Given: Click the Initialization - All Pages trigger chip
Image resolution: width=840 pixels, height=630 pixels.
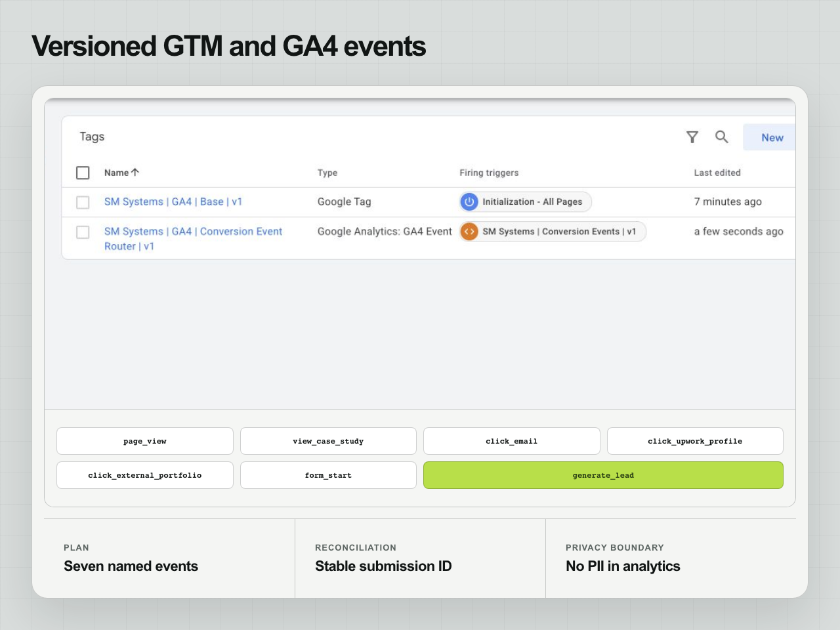Looking at the screenshot, I should click(526, 201).
